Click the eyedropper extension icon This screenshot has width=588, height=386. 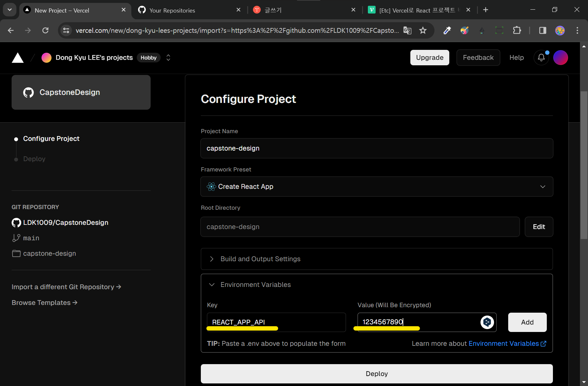point(447,31)
